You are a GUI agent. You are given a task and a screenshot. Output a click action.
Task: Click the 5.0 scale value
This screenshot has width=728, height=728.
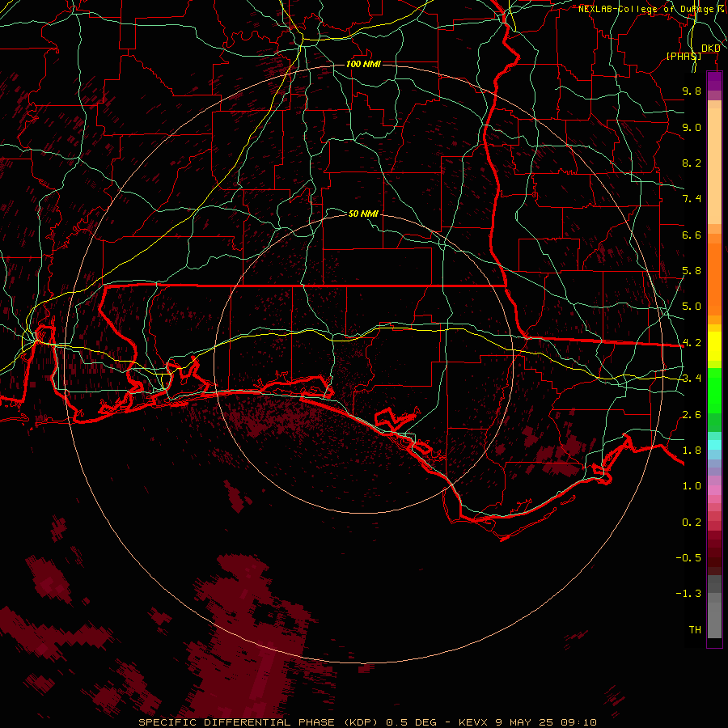click(x=692, y=307)
